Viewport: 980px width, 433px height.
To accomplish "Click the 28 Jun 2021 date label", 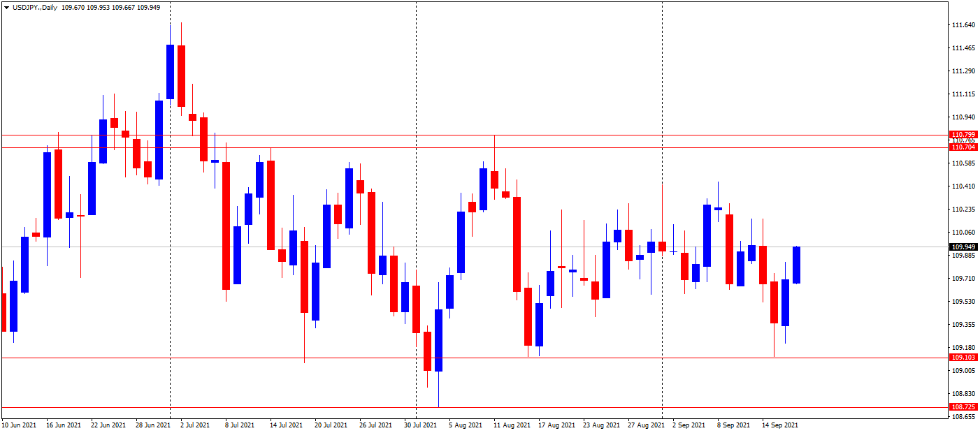I will 153,425.
